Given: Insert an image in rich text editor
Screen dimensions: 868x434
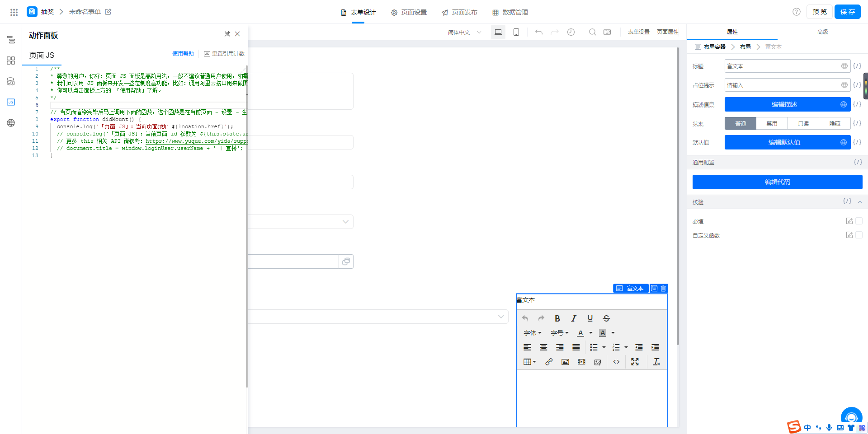Looking at the screenshot, I should click(x=565, y=362).
